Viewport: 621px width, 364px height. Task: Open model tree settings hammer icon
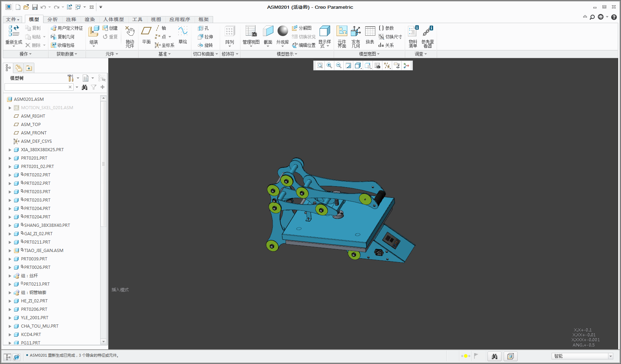[x=70, y=78]
